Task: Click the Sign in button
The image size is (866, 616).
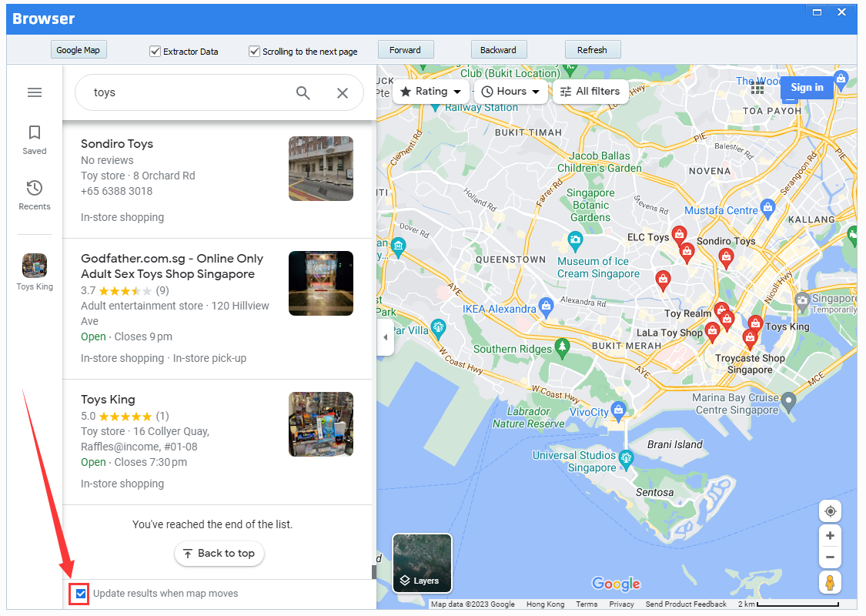Action: 807,88
